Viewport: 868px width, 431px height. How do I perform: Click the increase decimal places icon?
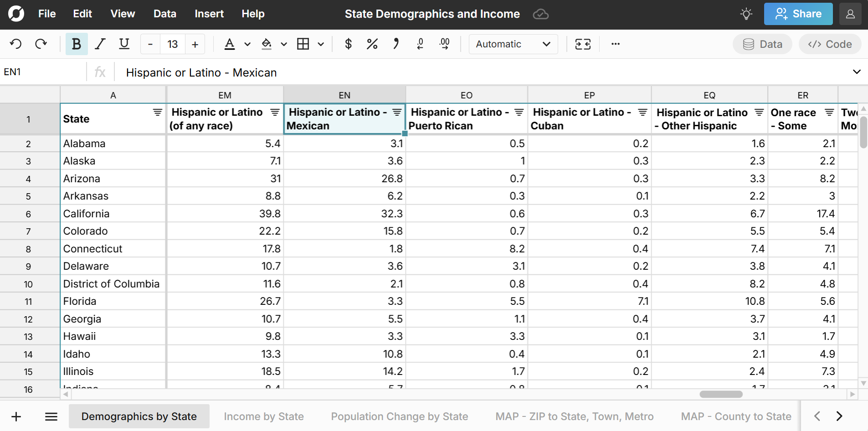444,44
